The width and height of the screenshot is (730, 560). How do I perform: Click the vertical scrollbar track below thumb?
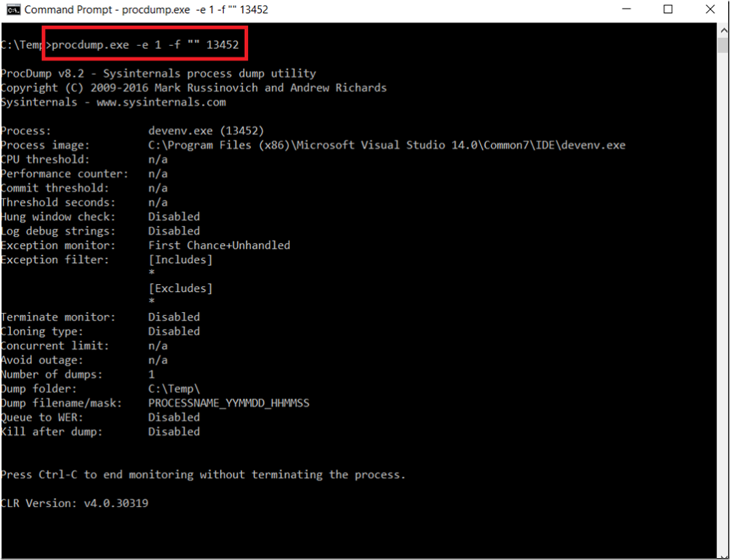pos(723,304)
